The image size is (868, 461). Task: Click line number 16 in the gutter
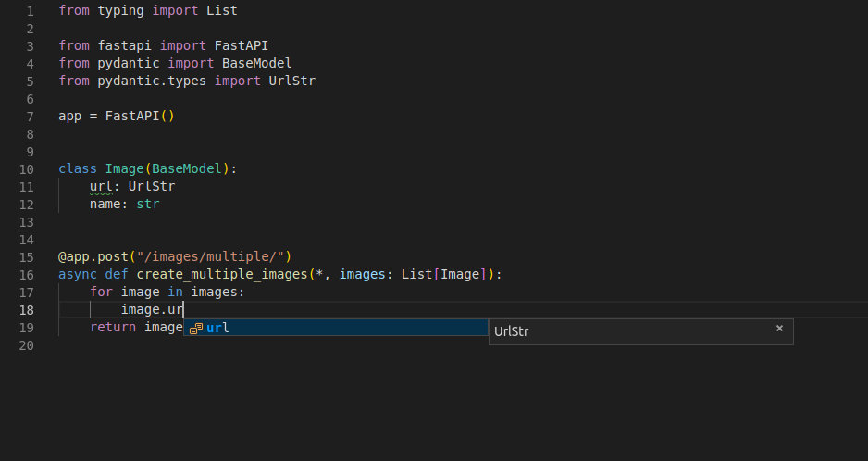click(x=26, y=275)
